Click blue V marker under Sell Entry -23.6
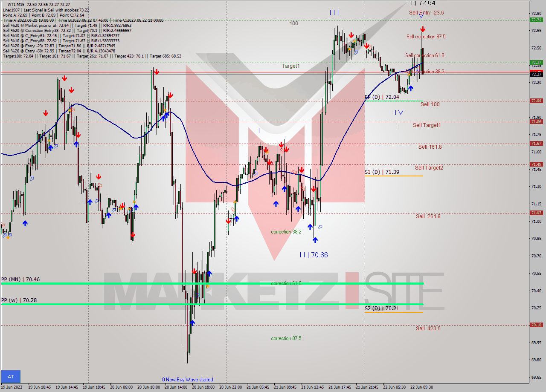The height and width of the screenshot is (392, 546). click(x=421, y=16)
